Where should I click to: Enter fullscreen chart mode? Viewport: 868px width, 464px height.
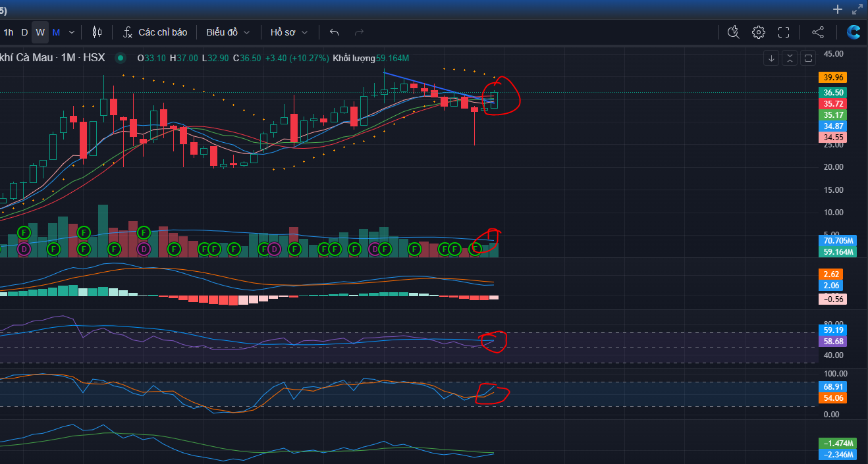pos(784,32)
